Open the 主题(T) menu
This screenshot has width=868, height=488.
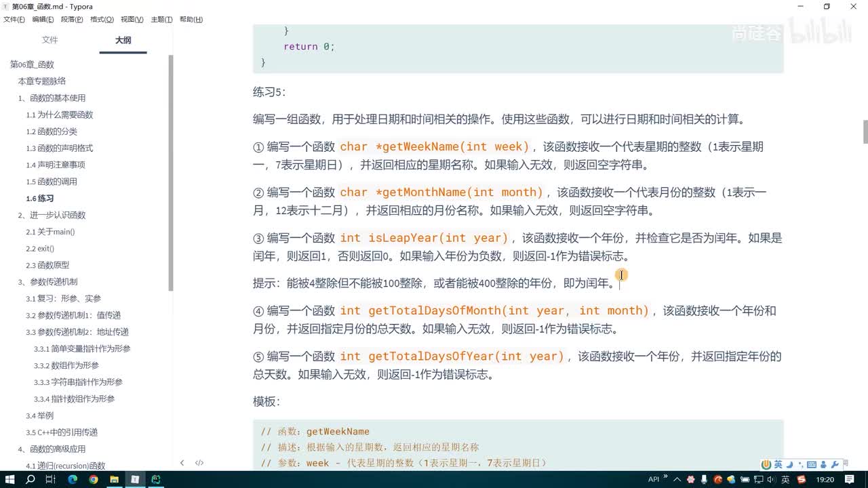pyautogui.click(x=161, y=20)
